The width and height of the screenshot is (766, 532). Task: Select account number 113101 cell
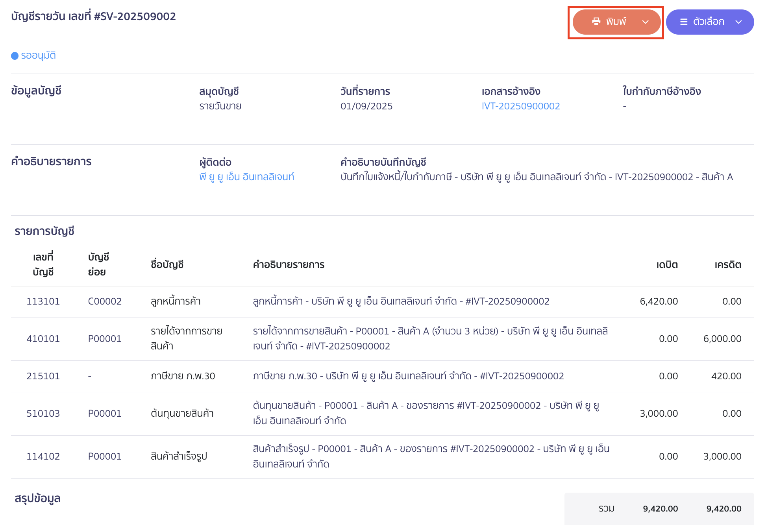click(x=43, y=301)
